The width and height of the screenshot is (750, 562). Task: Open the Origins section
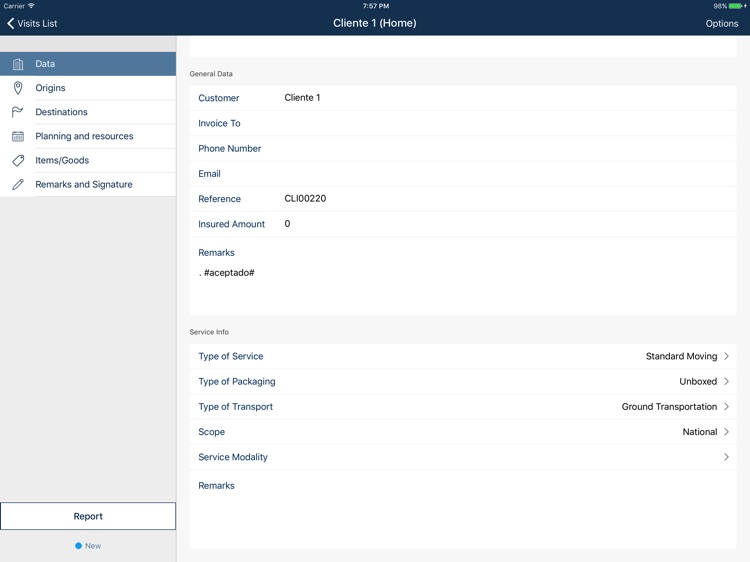(88, 88)
